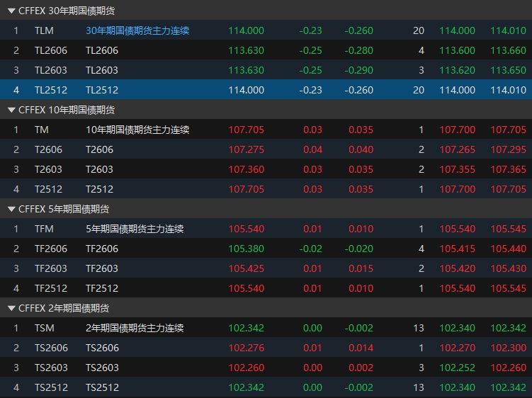This screenshot has height=398, width=532.
Task: Open the 30年期国债期货主力连续 contract link
Action: click(137, 30)
